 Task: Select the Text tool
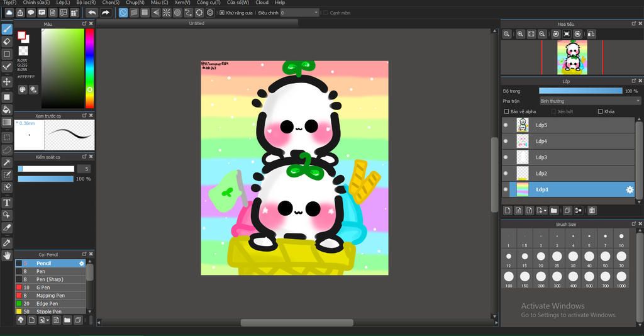(7, 203)
